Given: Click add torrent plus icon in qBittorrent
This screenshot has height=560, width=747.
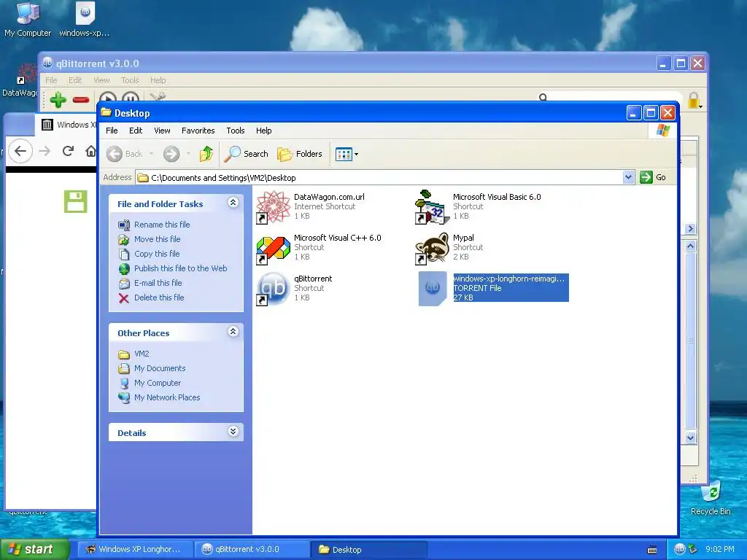Looking at the screenshot, I should (x=58, y=99).
